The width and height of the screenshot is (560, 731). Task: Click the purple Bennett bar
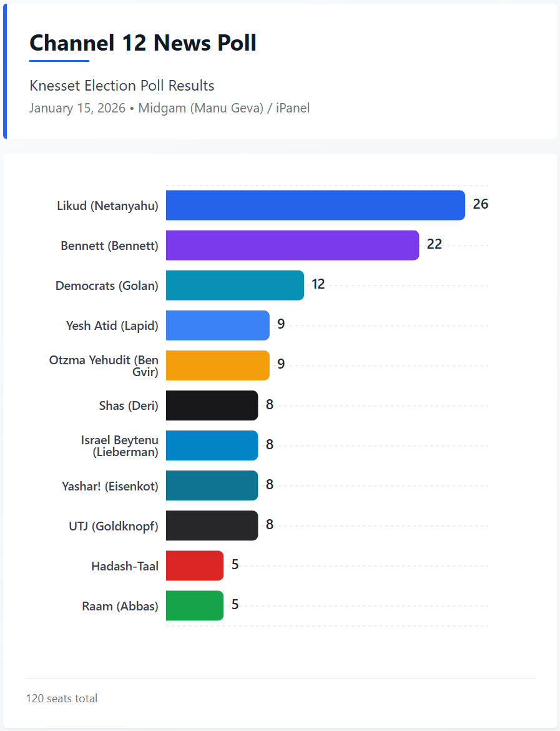292,245
